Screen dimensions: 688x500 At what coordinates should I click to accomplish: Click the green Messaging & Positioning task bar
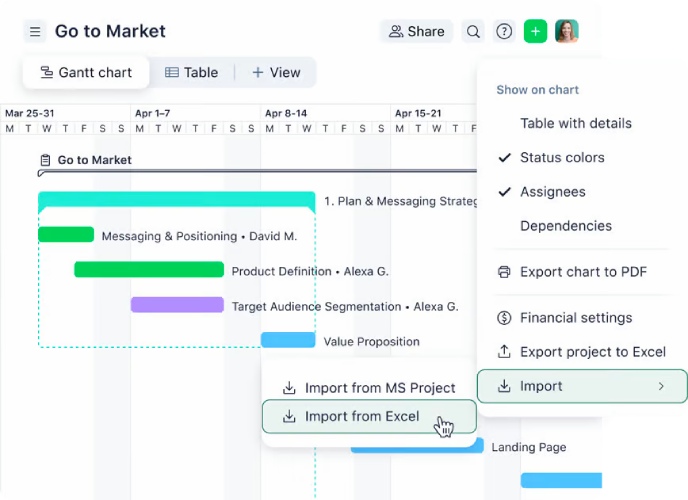[66, 234]
